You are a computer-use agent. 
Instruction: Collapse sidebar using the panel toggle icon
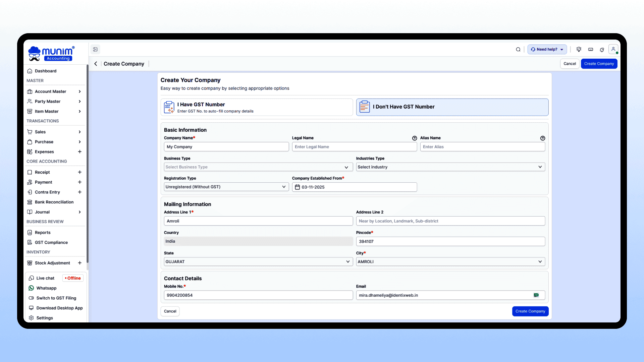(95, 50)
